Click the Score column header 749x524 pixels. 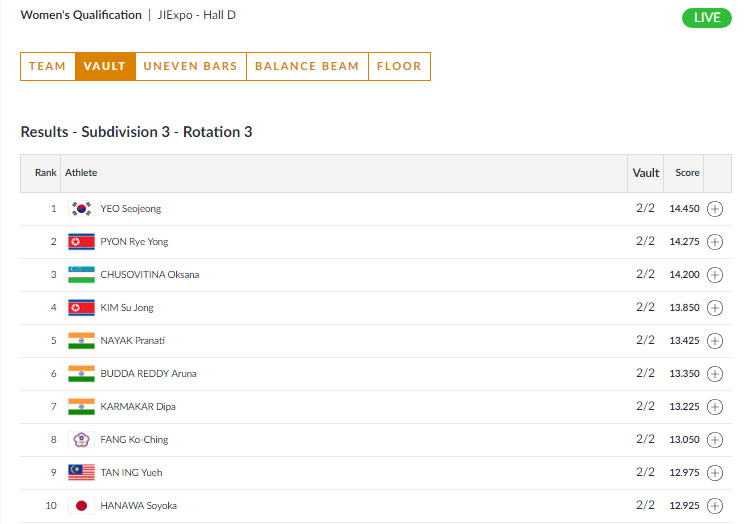pos(687,173)
